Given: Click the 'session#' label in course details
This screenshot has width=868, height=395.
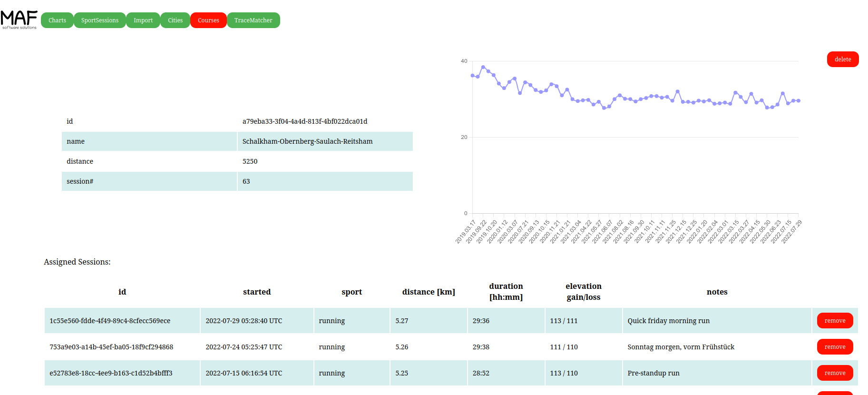Looking at the screenshot, I should point(80,181).
